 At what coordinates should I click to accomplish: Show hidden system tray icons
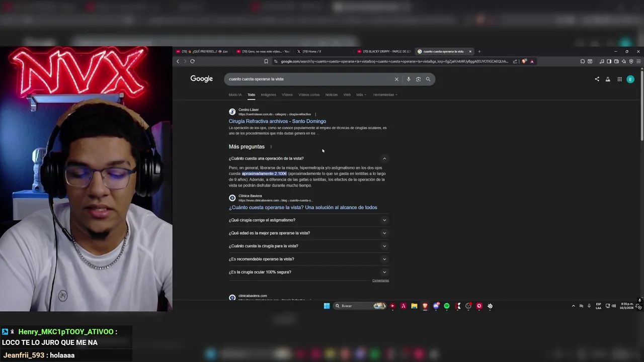(573, 306)
